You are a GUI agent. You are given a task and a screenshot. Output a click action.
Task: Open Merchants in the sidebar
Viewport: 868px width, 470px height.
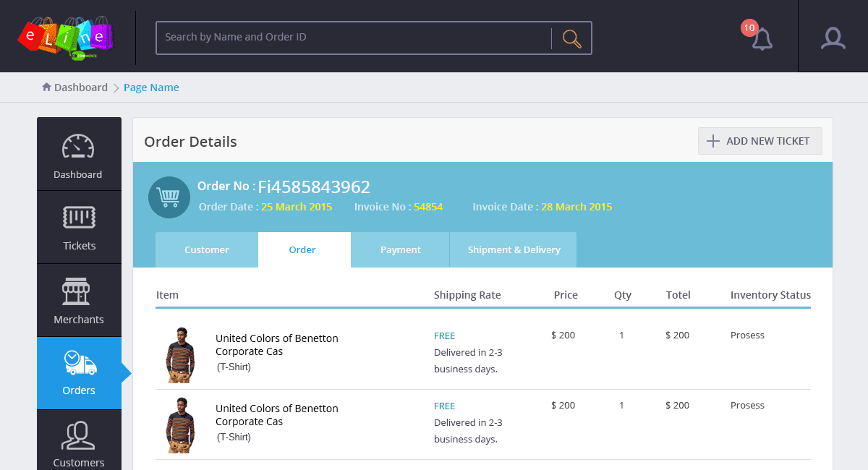[79, 301]
